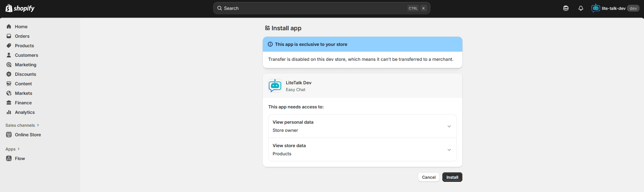Click the 'Install app' page title
644x192 pixels.
tap(287, 28)
